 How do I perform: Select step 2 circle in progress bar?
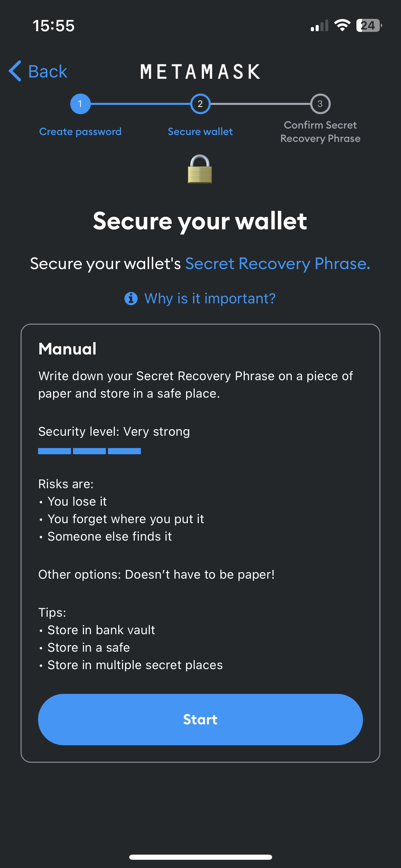[x=200, y=104]
